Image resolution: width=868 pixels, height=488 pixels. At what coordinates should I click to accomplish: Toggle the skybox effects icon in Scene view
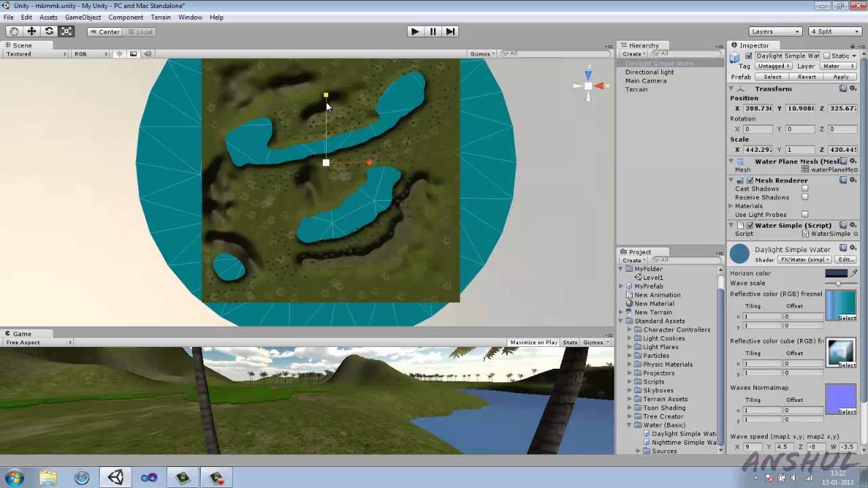pos(134,54)
